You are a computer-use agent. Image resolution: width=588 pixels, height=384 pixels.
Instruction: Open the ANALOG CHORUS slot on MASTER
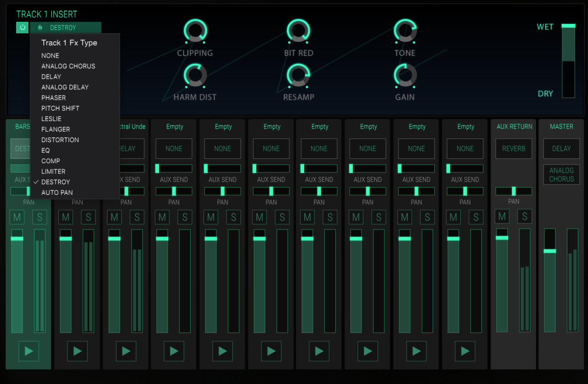click(561, 175)
